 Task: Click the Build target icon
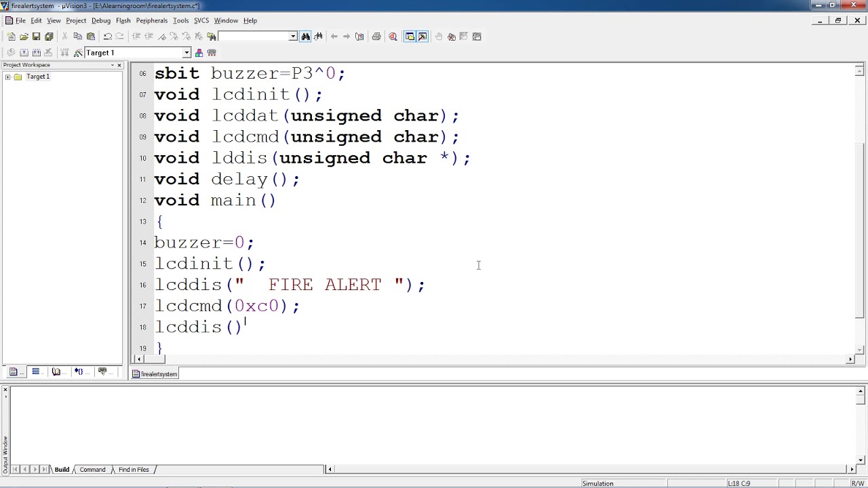(x=24, y=53)
